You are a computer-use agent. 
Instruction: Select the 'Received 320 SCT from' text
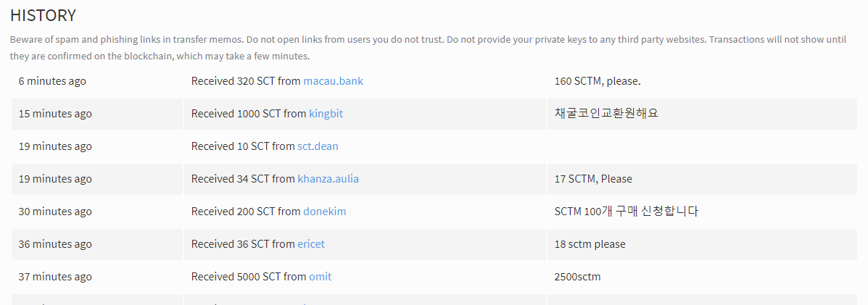246,81
